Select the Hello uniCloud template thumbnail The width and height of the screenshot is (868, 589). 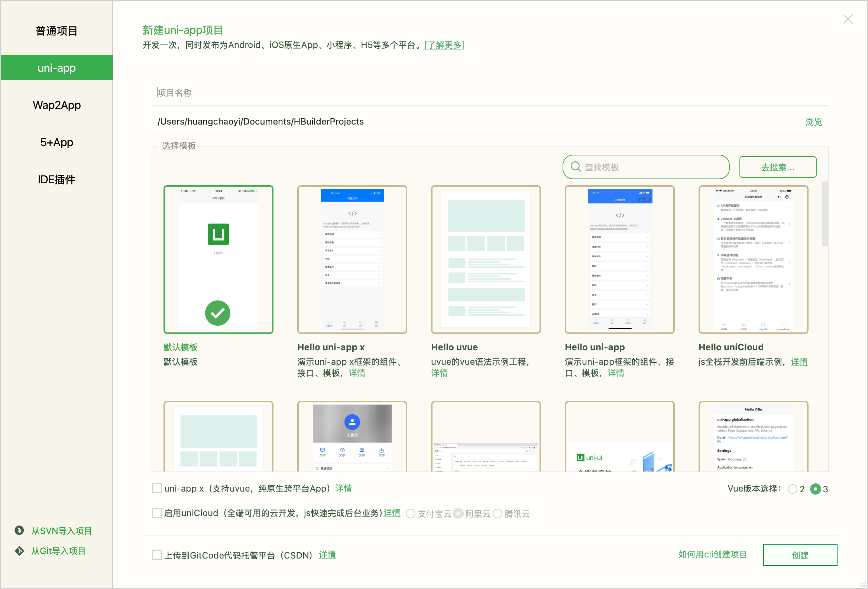tap(753, 260)
